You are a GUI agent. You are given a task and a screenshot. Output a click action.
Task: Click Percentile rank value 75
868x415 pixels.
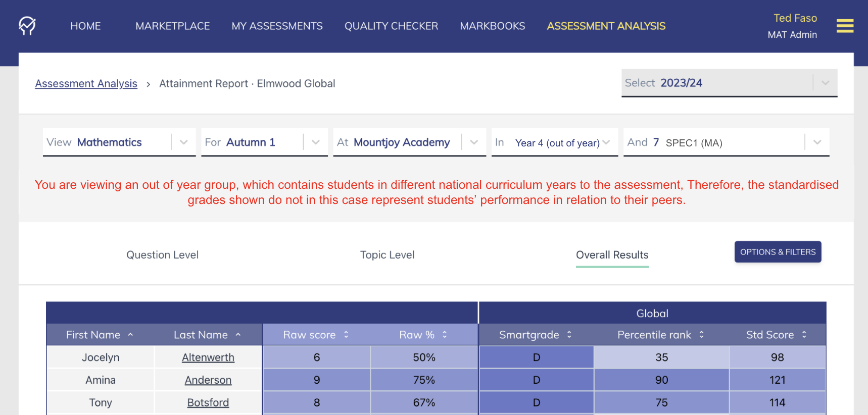(x=661, y=403)
